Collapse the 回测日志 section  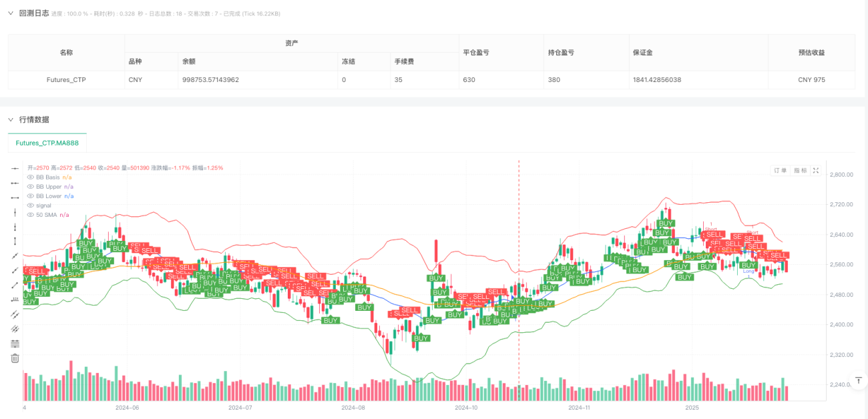11,13
